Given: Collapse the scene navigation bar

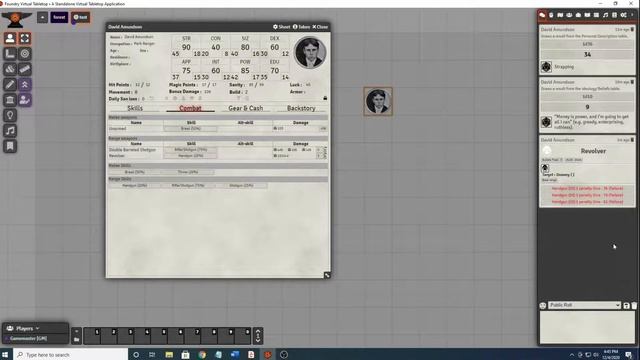Looking at the screenshot, I should coord(42,17).
